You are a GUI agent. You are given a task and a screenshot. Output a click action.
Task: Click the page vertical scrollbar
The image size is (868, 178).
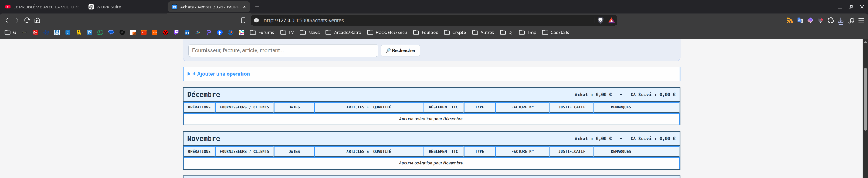click(865, 99)
